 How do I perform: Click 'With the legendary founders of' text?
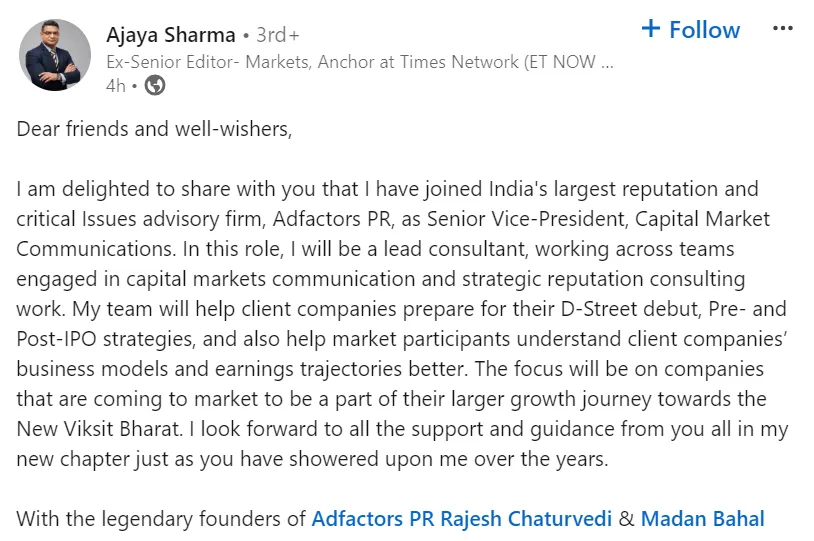pyautogui.click(x=162, y=519)
